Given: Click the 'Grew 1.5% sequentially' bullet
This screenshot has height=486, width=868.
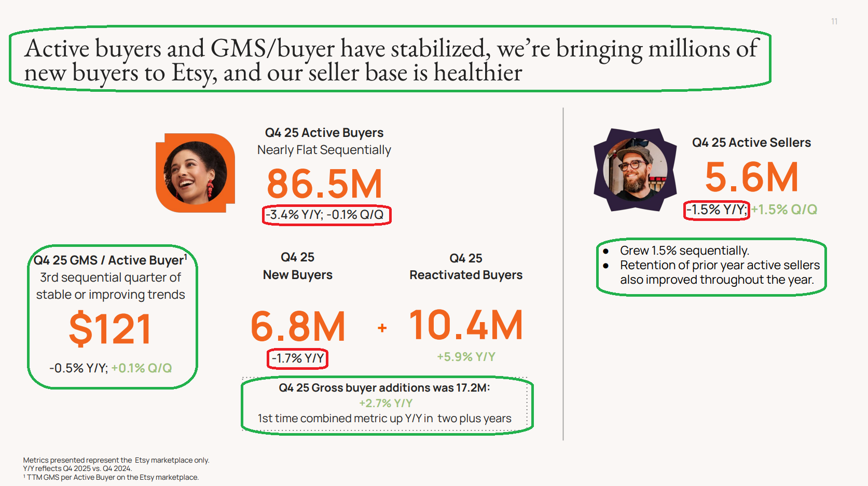Looking at the screenshot, I should 684,251.
